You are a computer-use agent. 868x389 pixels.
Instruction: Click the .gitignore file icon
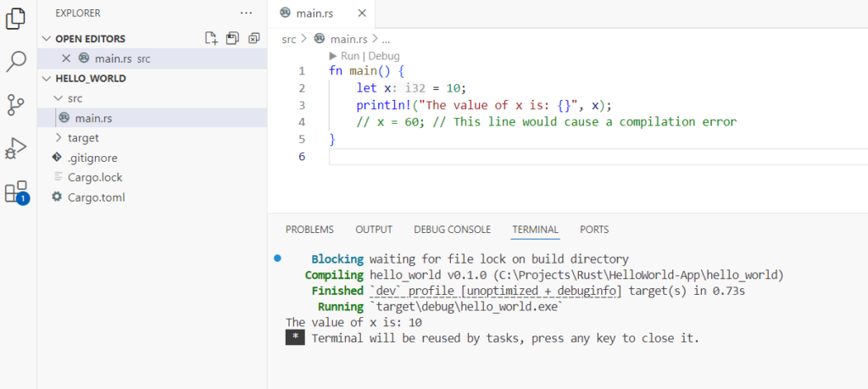click(57, 158)
